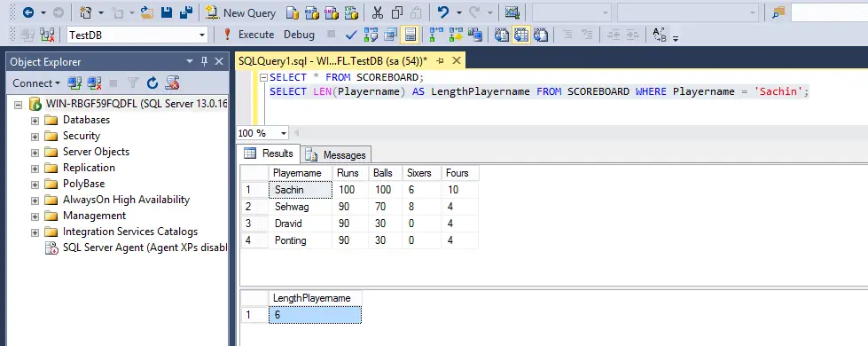868x346 pixels.
Task: Execute the current query
Action: [248, 35]
